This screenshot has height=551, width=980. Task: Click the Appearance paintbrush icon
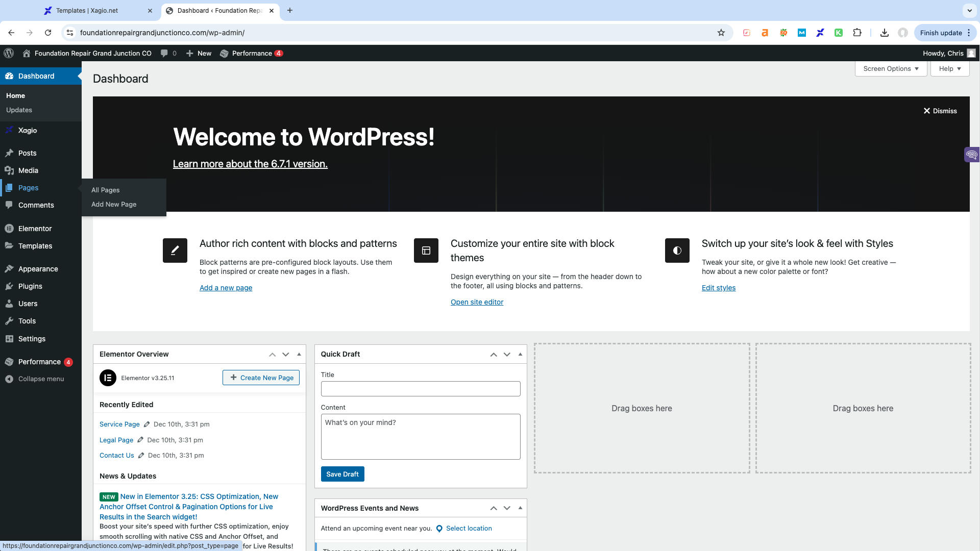pyautogui.click(x=9, y=269)
